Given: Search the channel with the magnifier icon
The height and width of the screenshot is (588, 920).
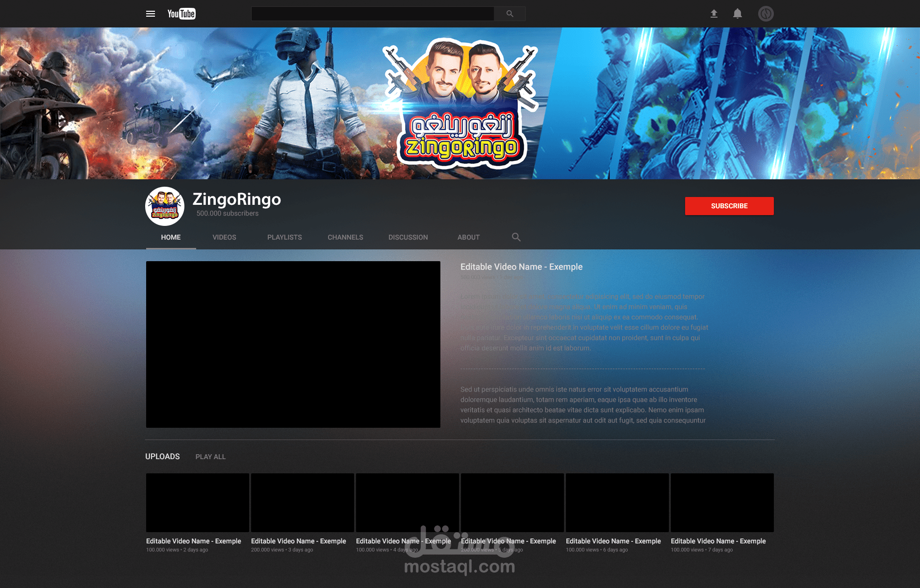Looking at the screenshot, I should point(516,237).
